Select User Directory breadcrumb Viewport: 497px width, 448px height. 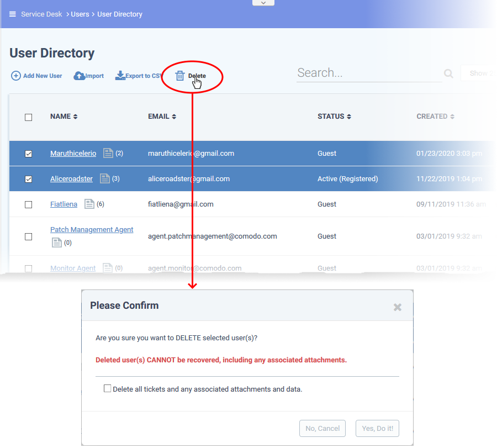pyautogui.click(x=120, y=14)
